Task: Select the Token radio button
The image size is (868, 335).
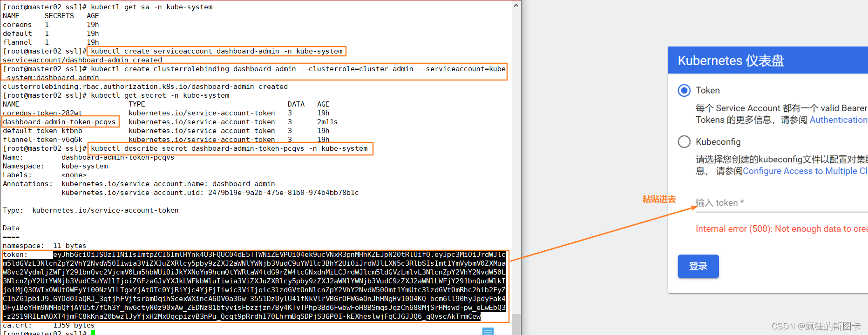Action: click(684, 90)
